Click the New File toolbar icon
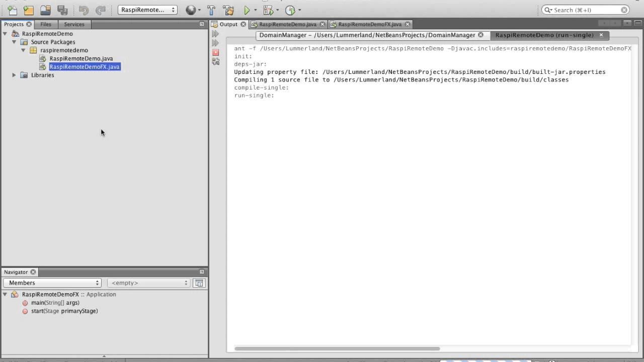 12,10
